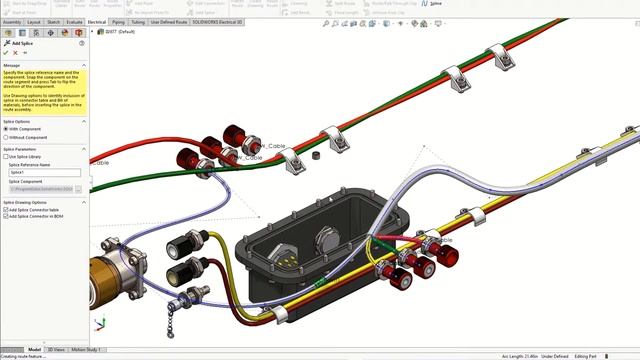Expand the flyout FeatureManager tree arrow
This screenshot has width=640, height=360.
[x=92, y=31]
